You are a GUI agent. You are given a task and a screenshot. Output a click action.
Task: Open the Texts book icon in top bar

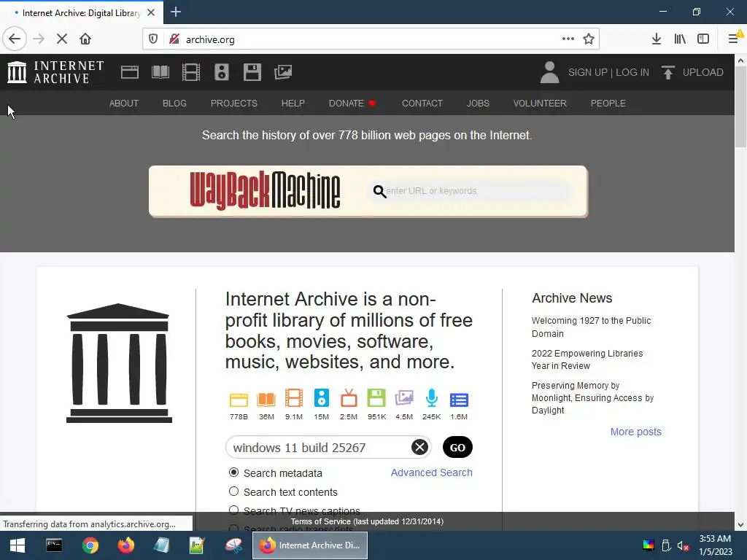160,72
